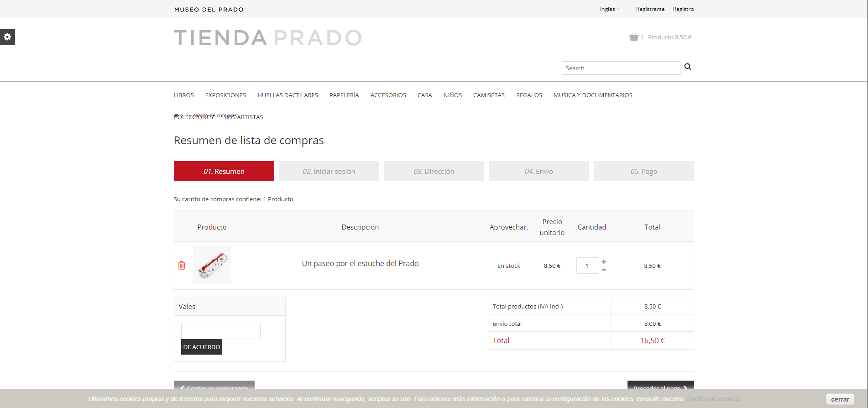Open the Política de cookies link
868x408 pixels.
pos(714,399)
